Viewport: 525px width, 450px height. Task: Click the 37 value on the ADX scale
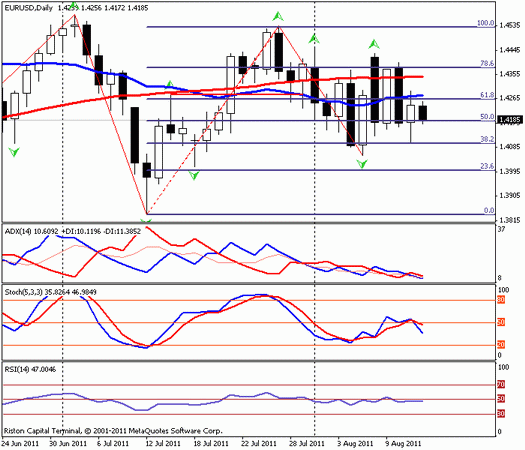click(x=502, y=229)
